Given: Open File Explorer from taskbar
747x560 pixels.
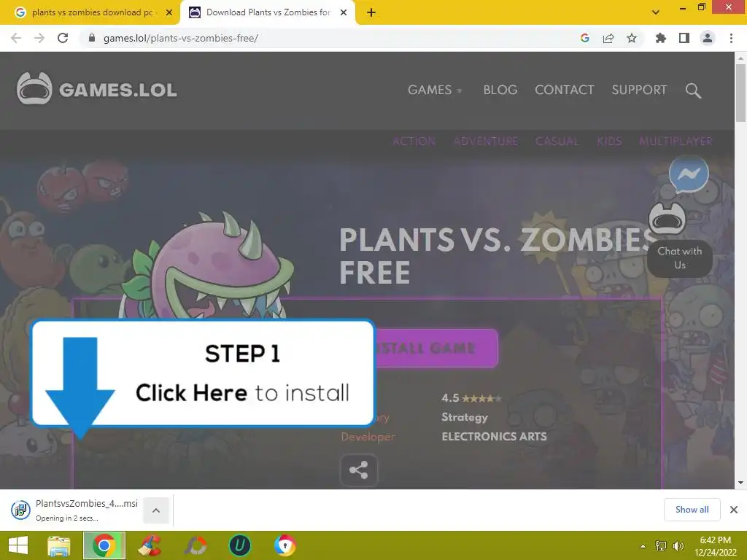Looking at the screenshot, I should (59, 545).
